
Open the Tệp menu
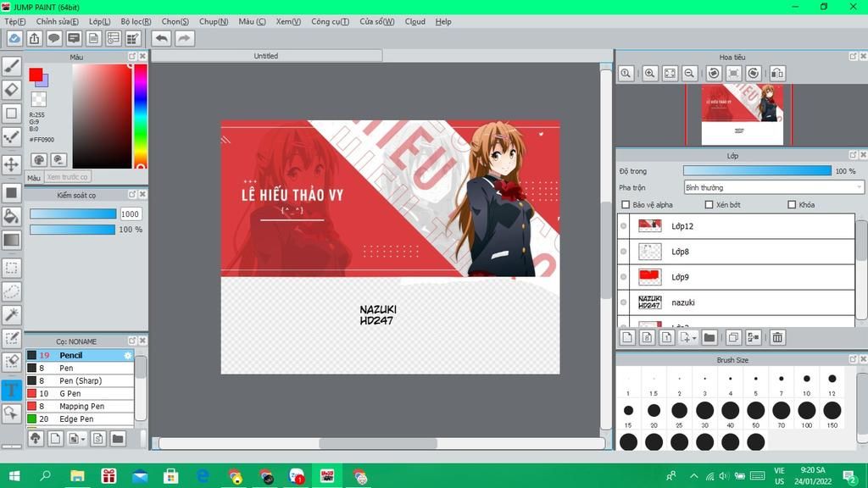tap(15, 21)
